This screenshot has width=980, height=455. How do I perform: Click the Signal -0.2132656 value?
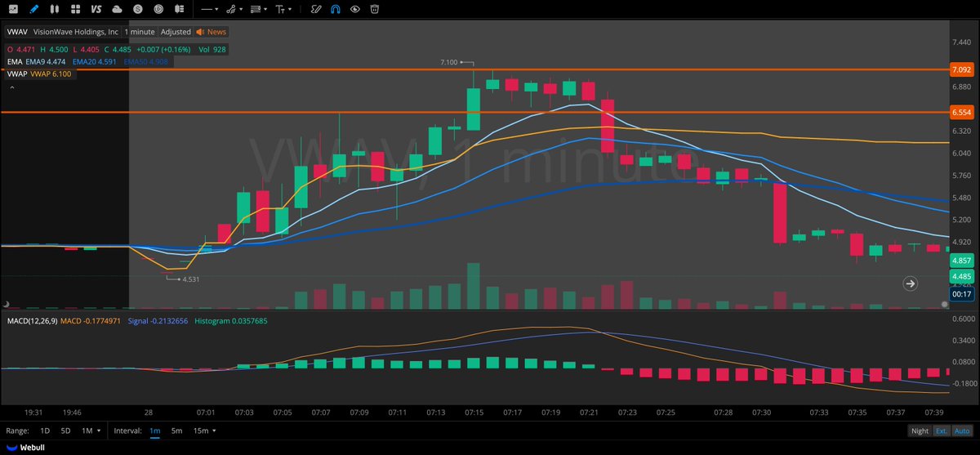click(159, 321)
